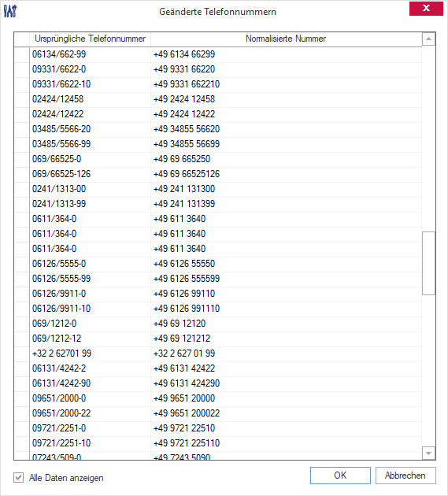Close the Geänderte Telefonnummern dialog
Screen dimensions: 448x496
426,8
